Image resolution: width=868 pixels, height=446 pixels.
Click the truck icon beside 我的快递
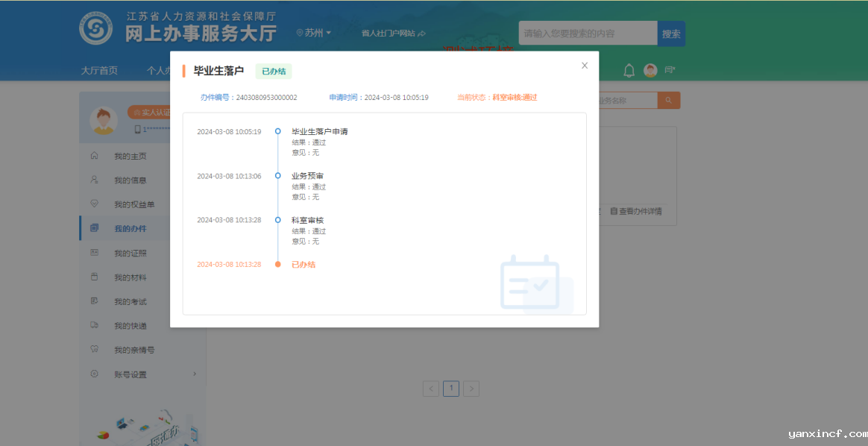pyautogui.click(x=94, y=325)
